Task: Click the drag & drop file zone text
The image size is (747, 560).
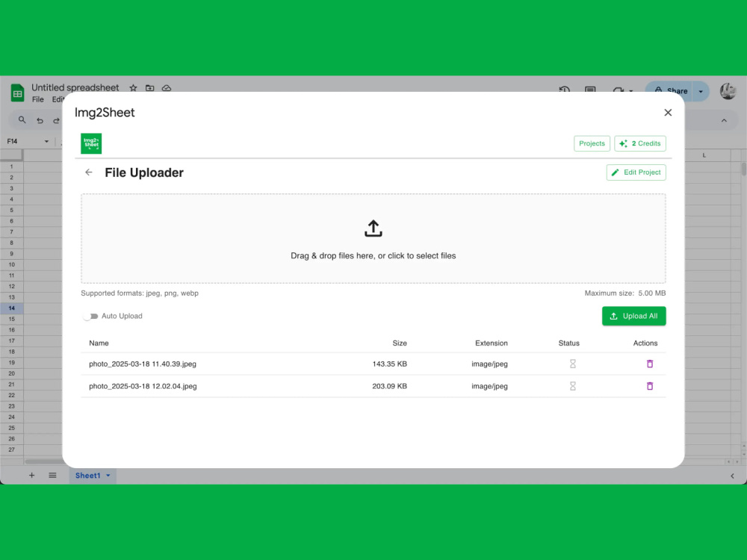Action: pyautogui.click(x=373, y=255)
